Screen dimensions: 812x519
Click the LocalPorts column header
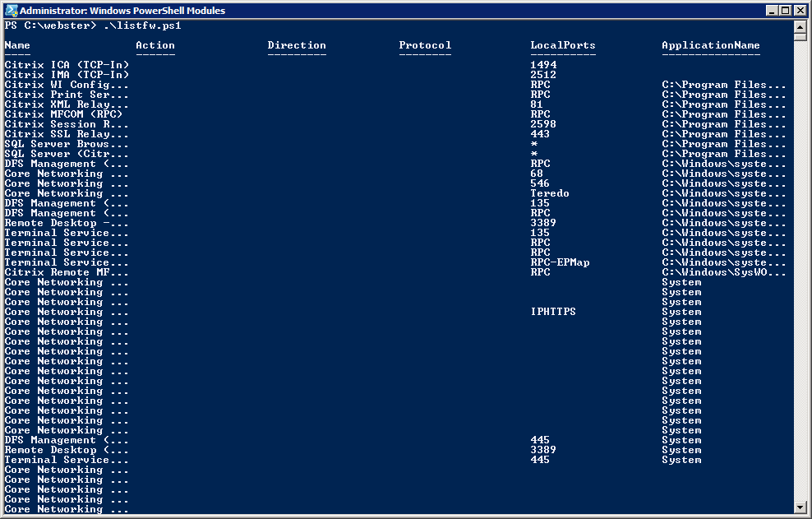pyautogui.click(x=563, y=45)
